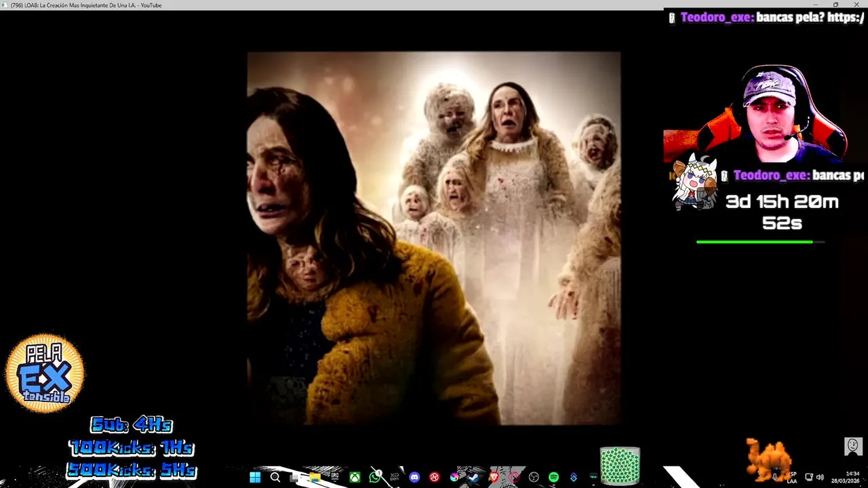Viewport: 868px width, 488px height.
Task: Open Spotify from the taskbar
Action: click(553, 477)
